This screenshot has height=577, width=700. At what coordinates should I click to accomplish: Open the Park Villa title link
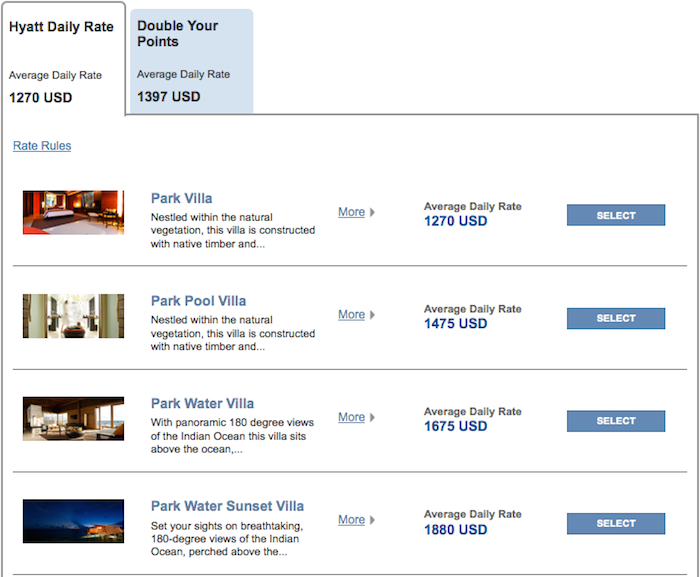(x=182, y=198)
